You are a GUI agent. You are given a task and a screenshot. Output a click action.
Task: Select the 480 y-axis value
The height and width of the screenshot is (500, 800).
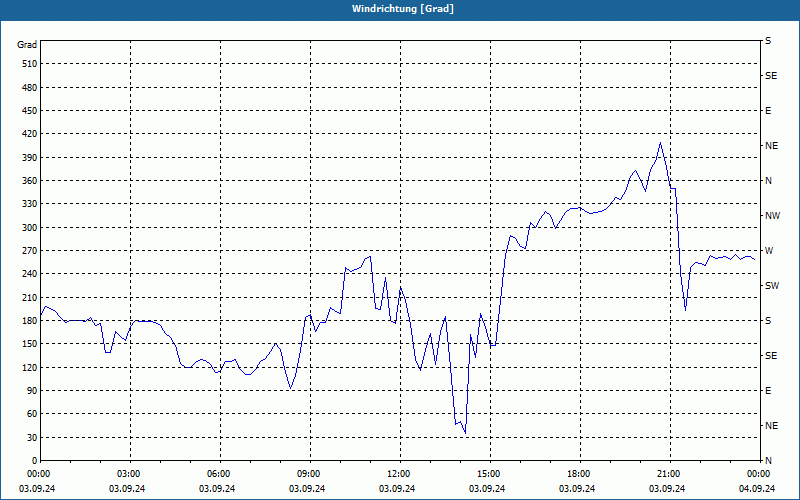[30, 87]
